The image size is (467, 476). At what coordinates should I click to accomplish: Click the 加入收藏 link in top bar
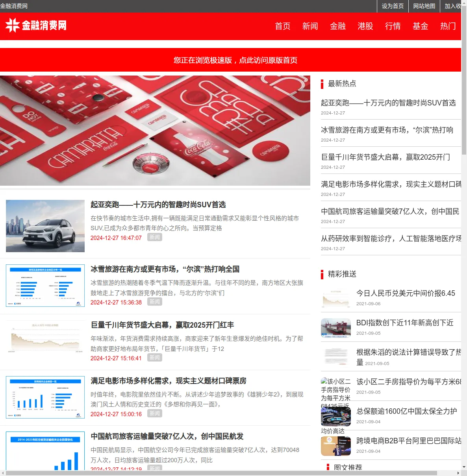pos(453,6)
